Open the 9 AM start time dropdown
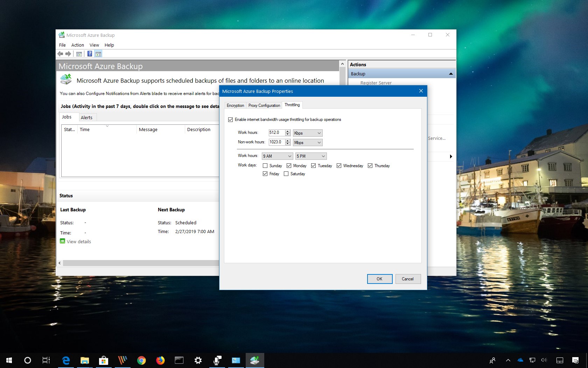This screenshot has width=588, height=368. coord(277,156)
